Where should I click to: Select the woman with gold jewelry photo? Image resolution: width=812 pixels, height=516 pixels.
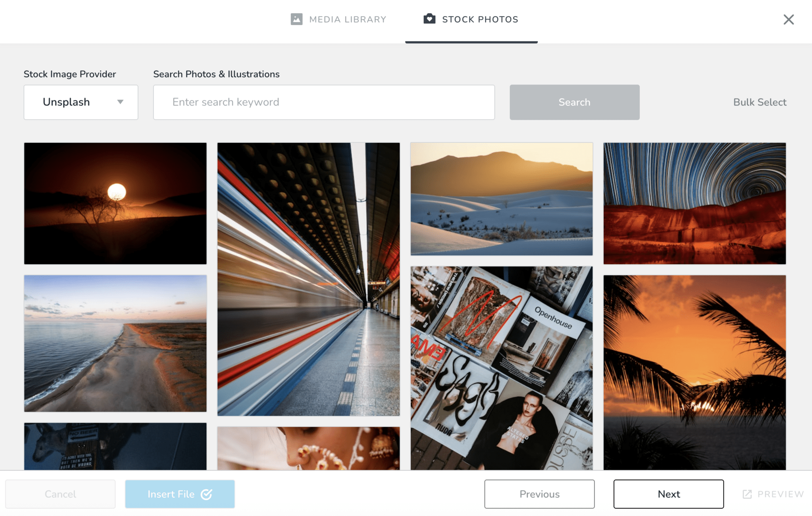[x=309, y=448]
